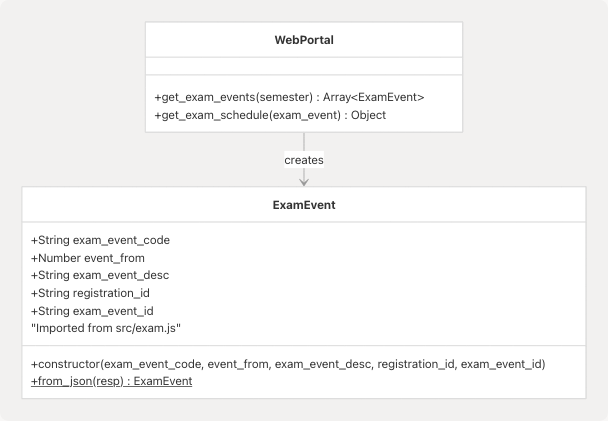The image size is (608, 421).
Task: Pick the +String exam_event_code attribute
Action: pyautogui.click(x=100, y=240)
